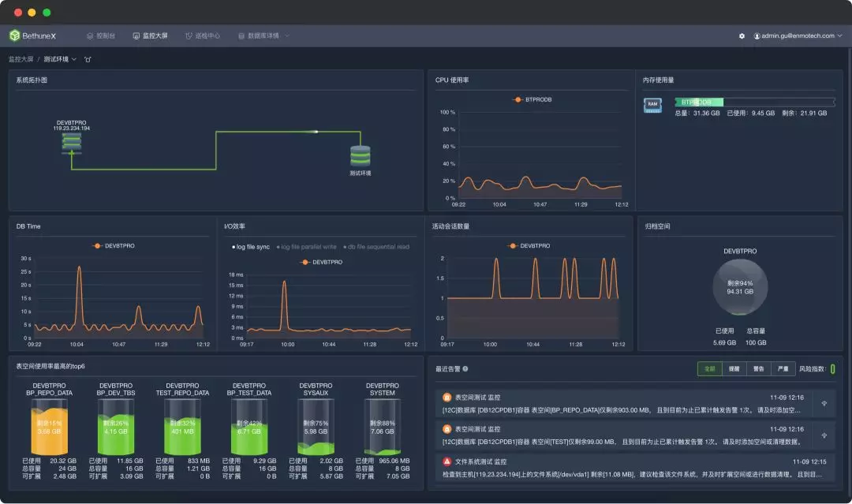
Task: Select the log file parallel write series
Action: [x=308, y=247]
